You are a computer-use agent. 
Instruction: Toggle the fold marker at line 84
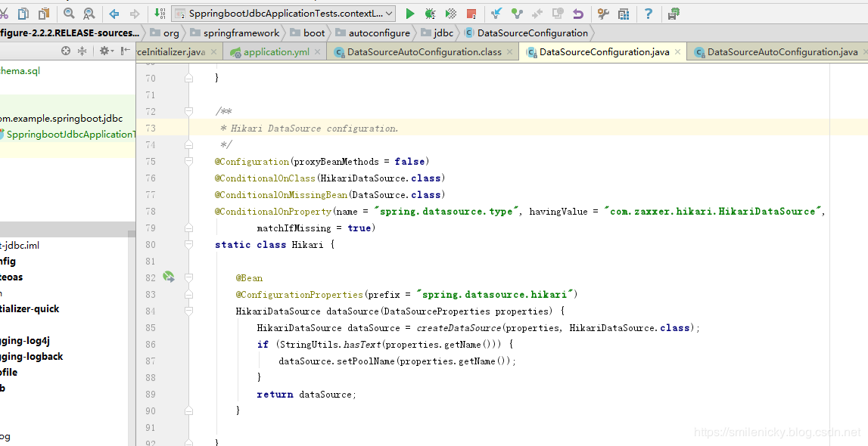tap(188, 311)
